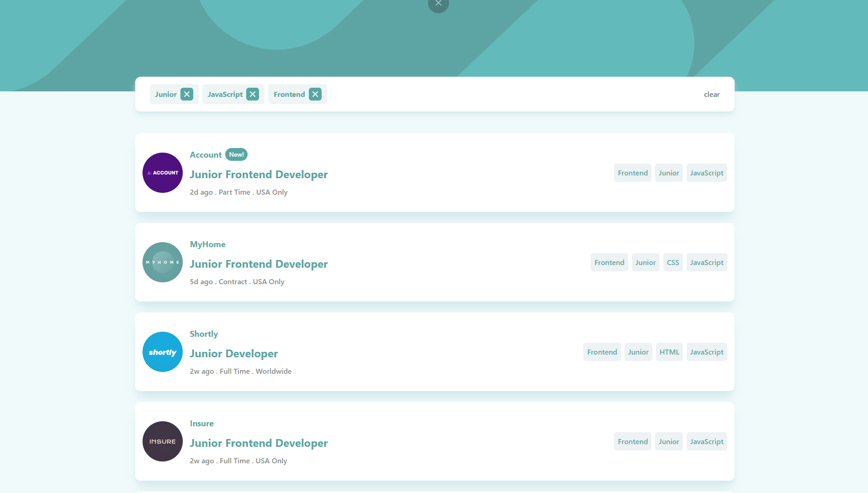868x493 pixels.
Task: Click the Junior tag on Shortly job
Action: click(x=638, y=352)
